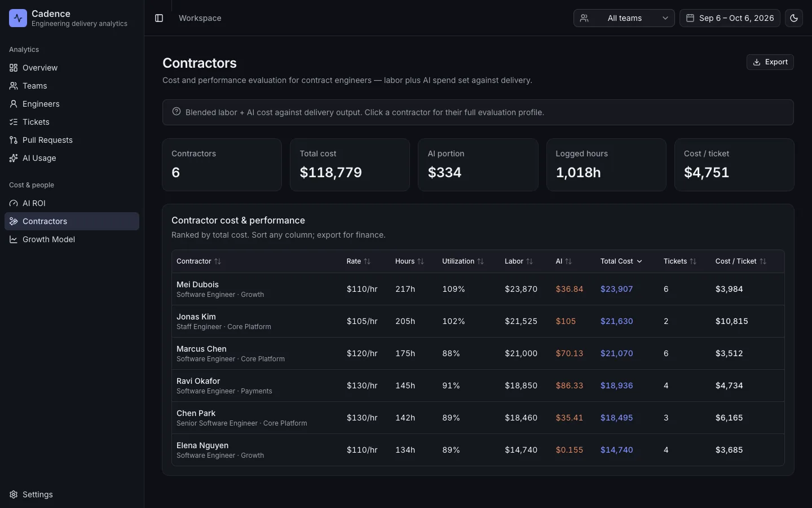The height and width of the screenshot is (508, 812).
Task: Open the Sep 6 – Oct 6 date picker
Action: click(x=730, y=18)
